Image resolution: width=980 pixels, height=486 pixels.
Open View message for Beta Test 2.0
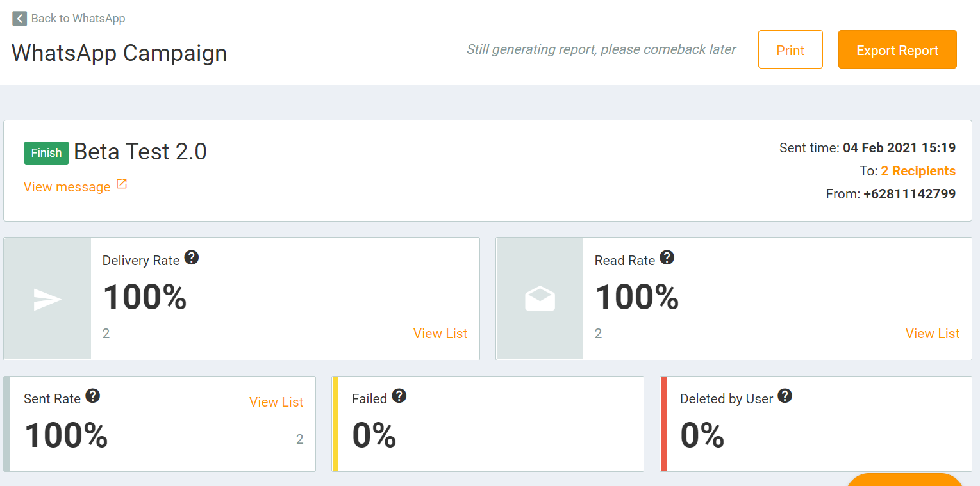[x=68, y=186]
